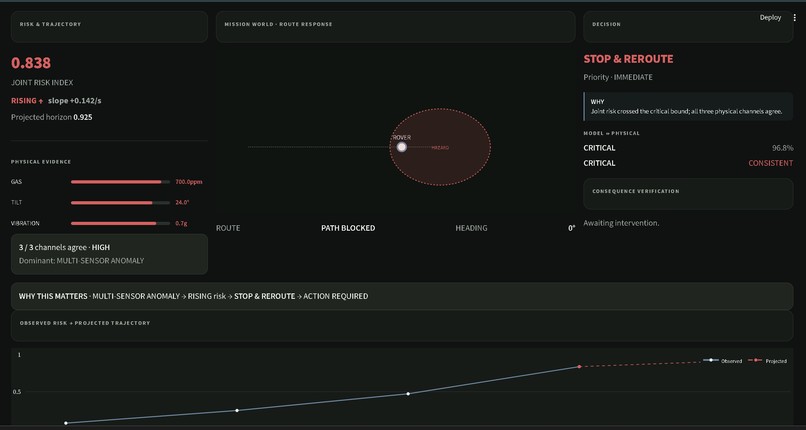Click the rover marker on the map
Screen dimensions: 806x430
402,147
